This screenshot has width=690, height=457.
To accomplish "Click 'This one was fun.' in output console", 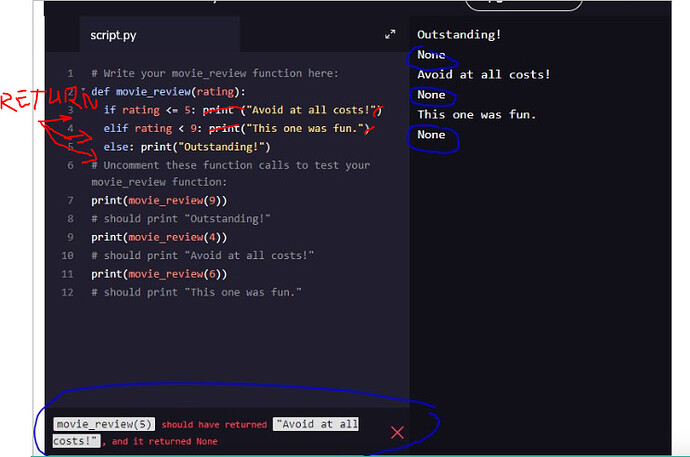I will pos(477,115).
